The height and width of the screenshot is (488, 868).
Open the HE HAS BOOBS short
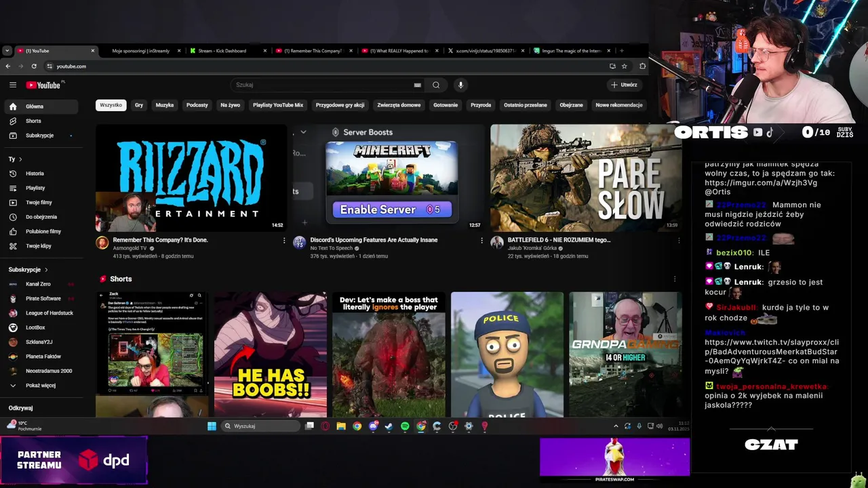click(x=270, y=354)
